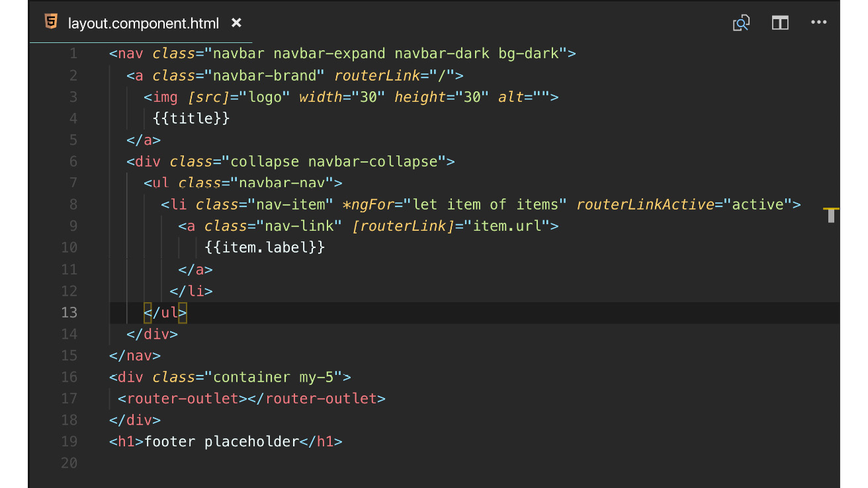Image resolution: width=868 pixels, height=488 pixels.
Task: Click the "let item of items" value
Action: [x=486, y=204]
